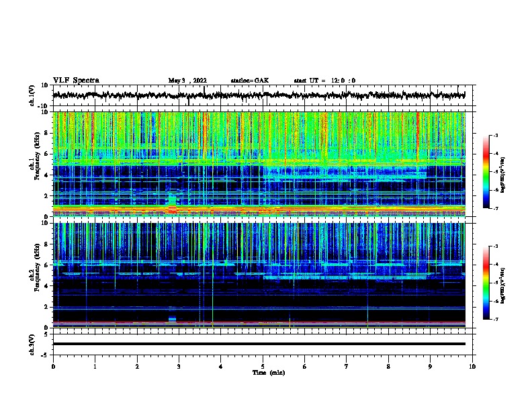Click the time axis tick label "6"
Screen dimensions: 532x411
305,367
